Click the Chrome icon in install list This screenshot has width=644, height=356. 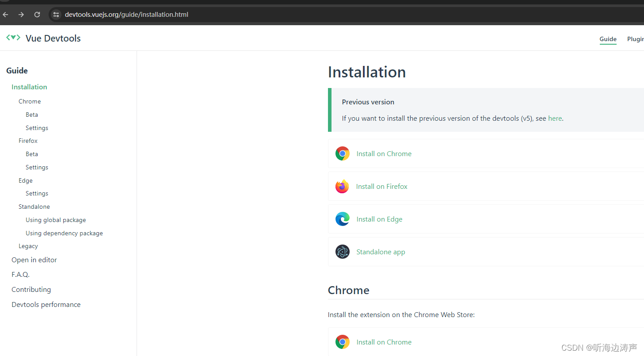[x=342, y=153]
